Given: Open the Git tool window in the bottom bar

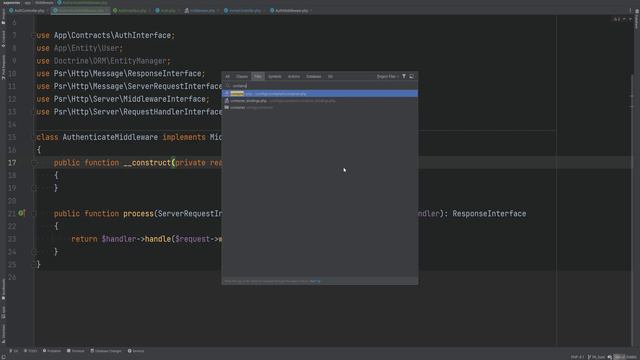Looking at the screenshot, I should (x=14, y=351).
